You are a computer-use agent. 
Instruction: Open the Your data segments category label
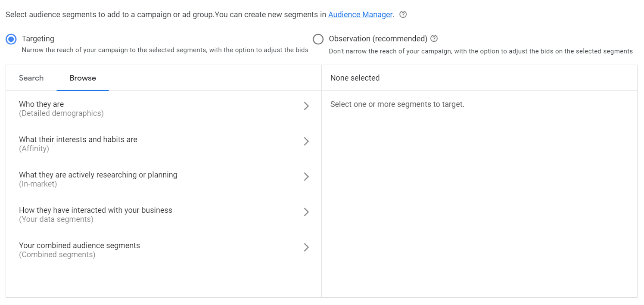tap(56, 219)
